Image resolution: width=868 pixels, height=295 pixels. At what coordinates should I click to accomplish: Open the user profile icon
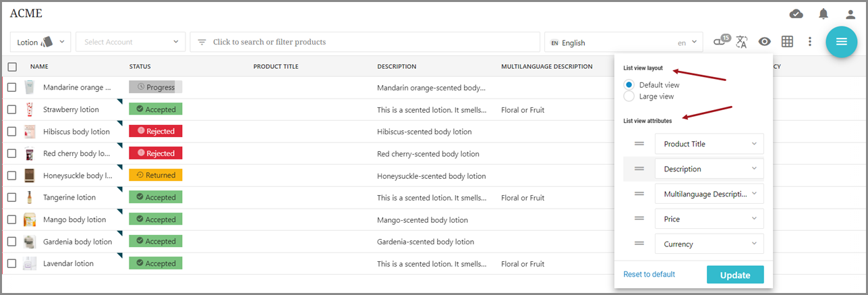click(850, 14)
